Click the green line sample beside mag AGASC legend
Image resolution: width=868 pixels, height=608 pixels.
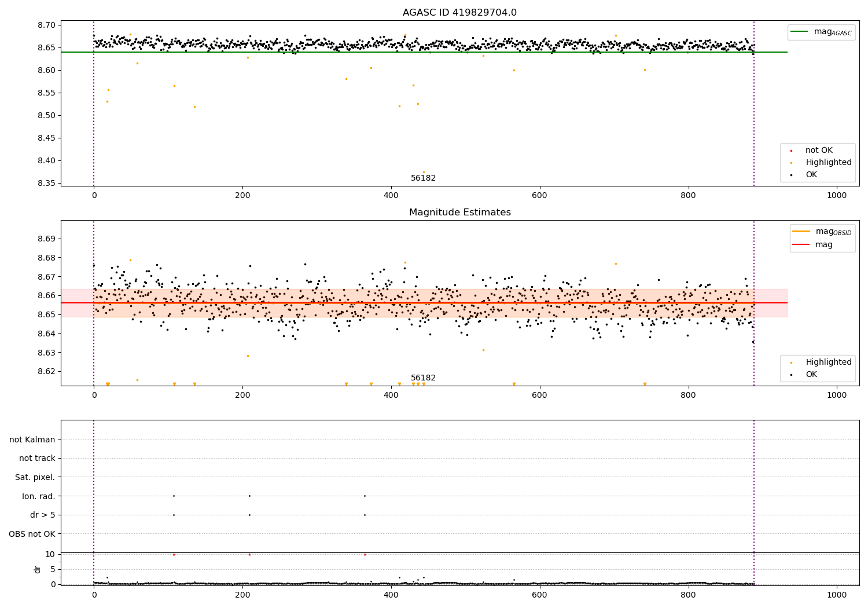point(800,32)
